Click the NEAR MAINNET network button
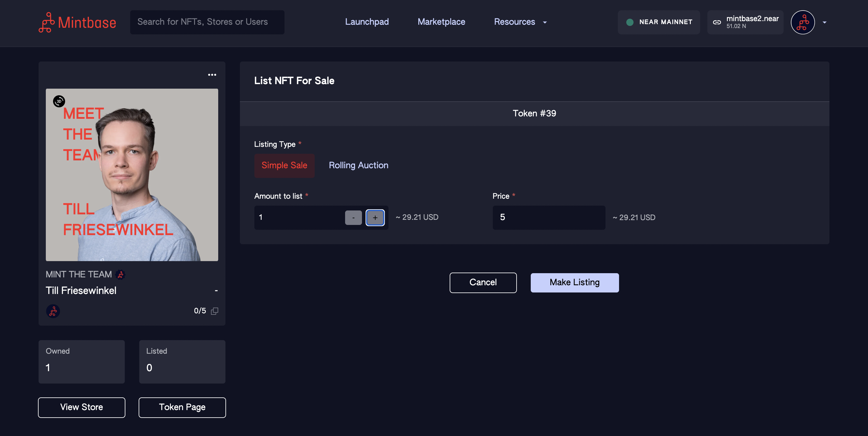Image resolution: width=868 pixels, height=436 pixels. coord(659,22)
